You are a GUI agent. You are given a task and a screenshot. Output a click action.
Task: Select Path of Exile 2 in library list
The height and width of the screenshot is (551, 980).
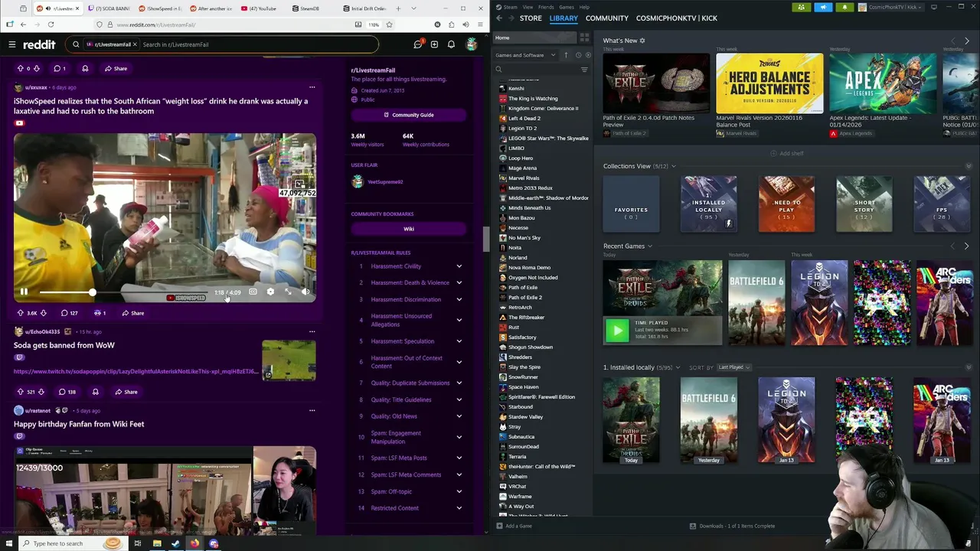click(524, 297)
